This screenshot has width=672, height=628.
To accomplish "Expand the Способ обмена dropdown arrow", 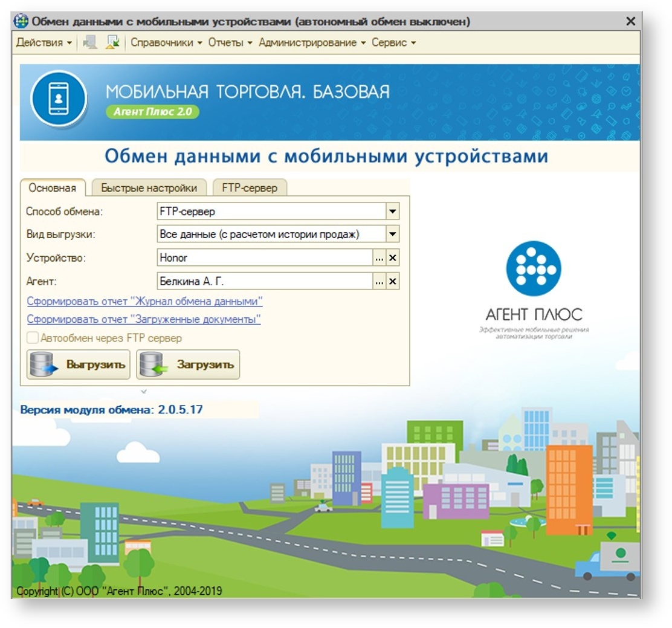I will [393, 212].
